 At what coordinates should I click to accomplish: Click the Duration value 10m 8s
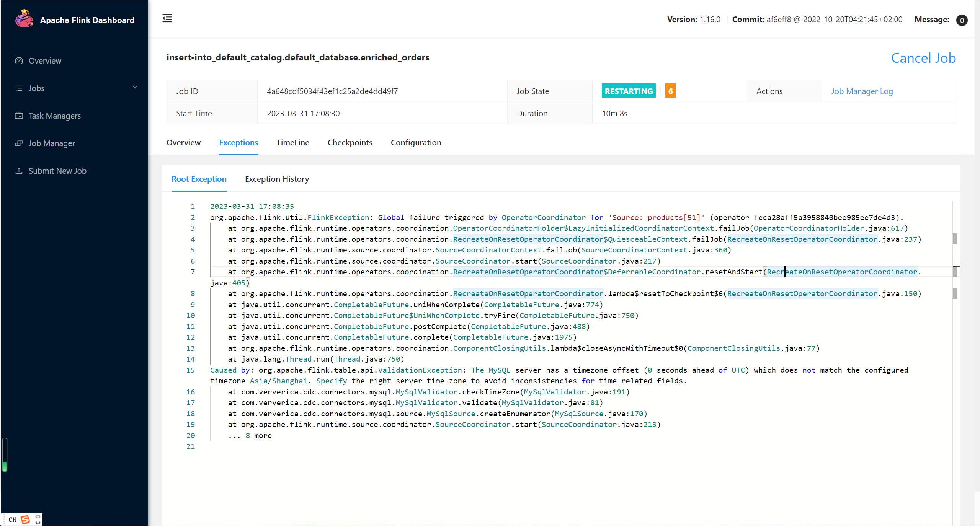pos(614,113)
